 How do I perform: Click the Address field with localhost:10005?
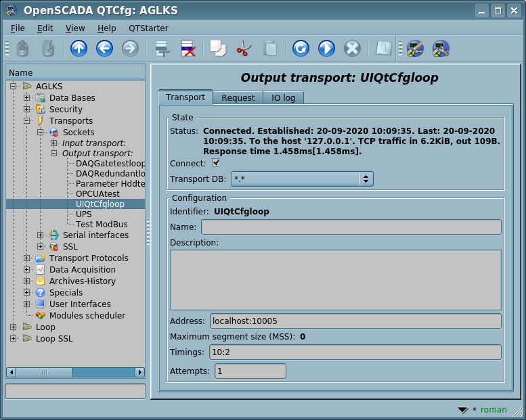[x=355, y=321]
